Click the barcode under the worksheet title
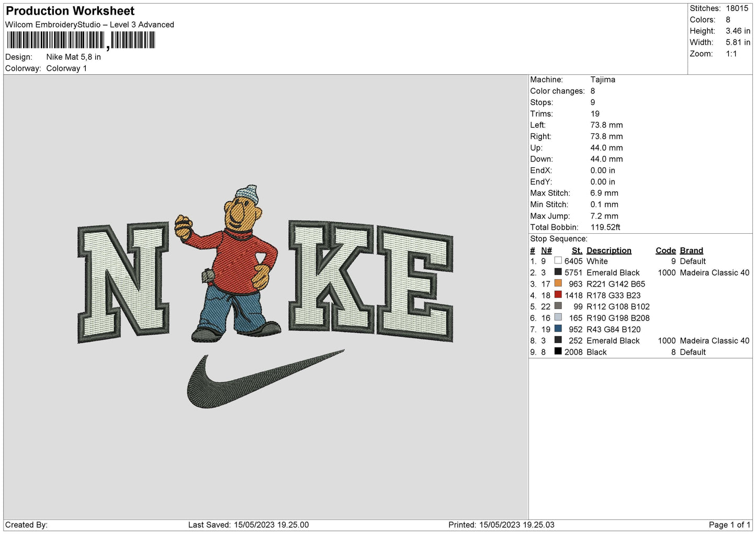The height and width of the screenshot is (534, 756). pyautogui.click(x=81, y=40)
